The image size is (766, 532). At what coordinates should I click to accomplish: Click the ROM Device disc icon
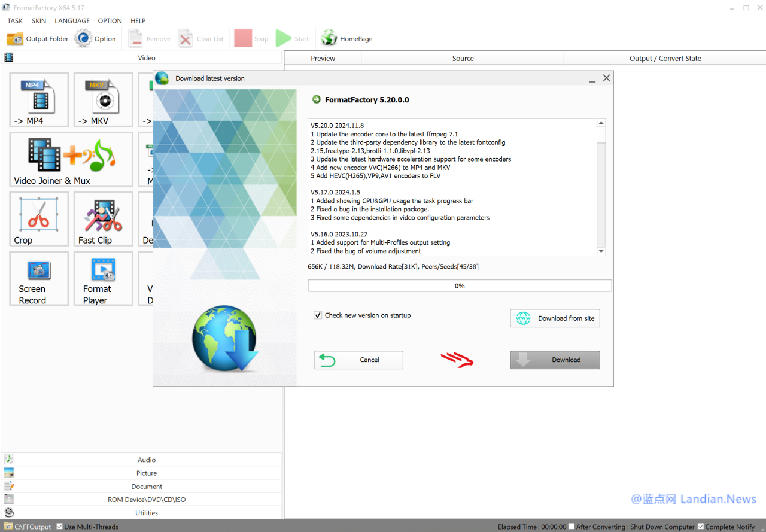pos(8,498)
